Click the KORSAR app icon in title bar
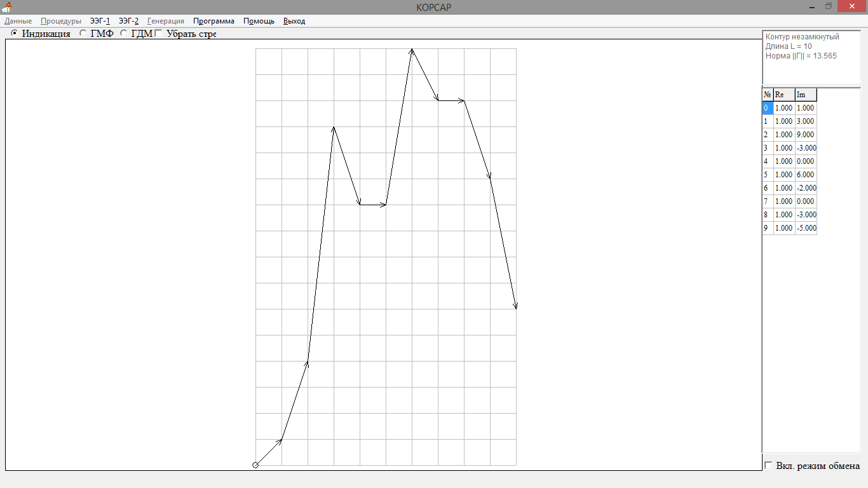The image size is (868, 488). pyautogui.click(x=6, y=7)
